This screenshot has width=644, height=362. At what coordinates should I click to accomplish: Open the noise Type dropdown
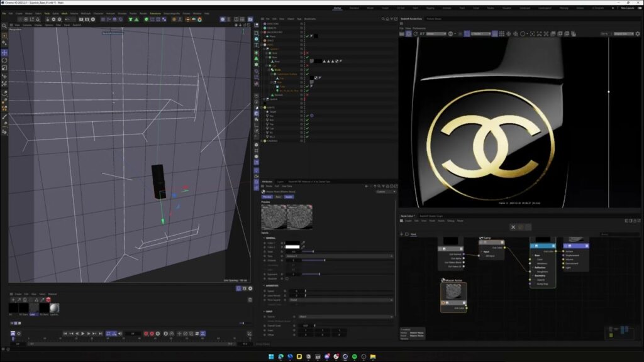tap(339, 256)
